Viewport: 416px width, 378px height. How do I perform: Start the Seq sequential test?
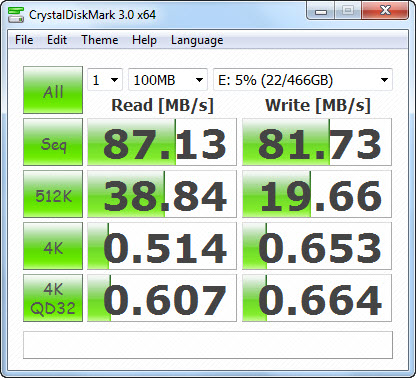53,142
